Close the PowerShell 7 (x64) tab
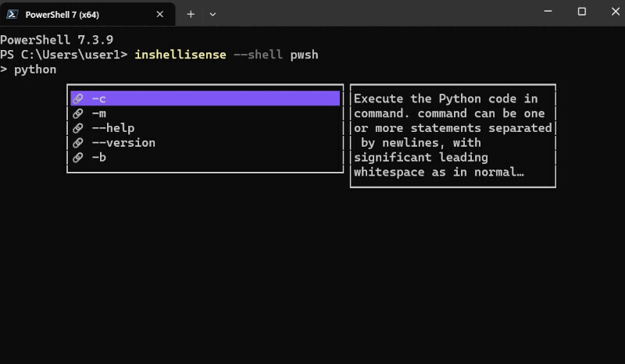 click(160, 14)
